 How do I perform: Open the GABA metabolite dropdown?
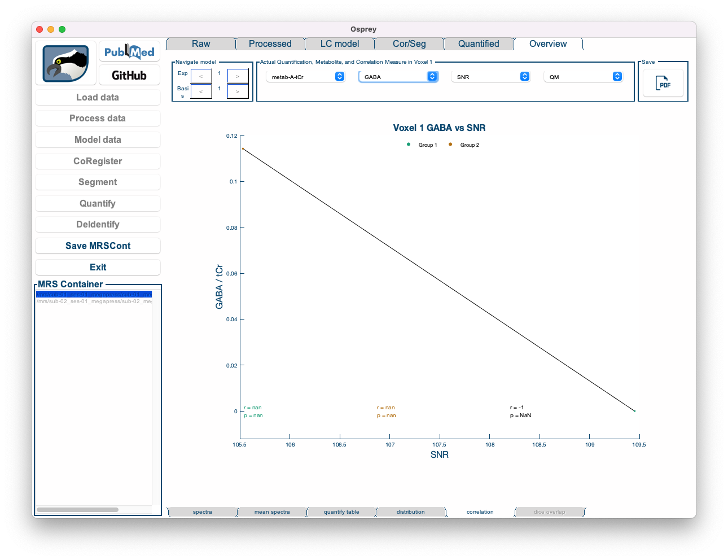[398, 77]
